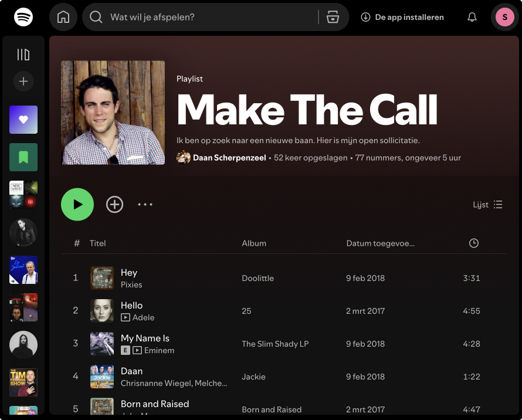Screen dimensions: 522x420
Task: Open The Tim Ferriss Show in sidebar
Action: 23,382
